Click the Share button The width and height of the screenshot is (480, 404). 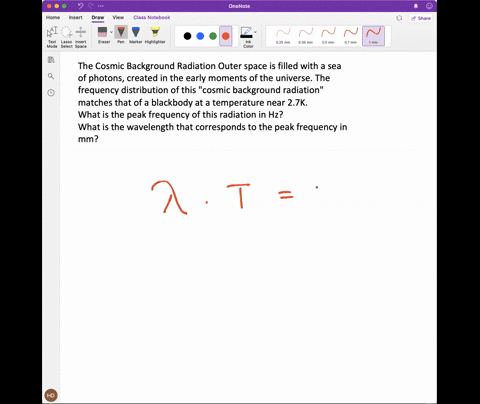tap(421, 18)
